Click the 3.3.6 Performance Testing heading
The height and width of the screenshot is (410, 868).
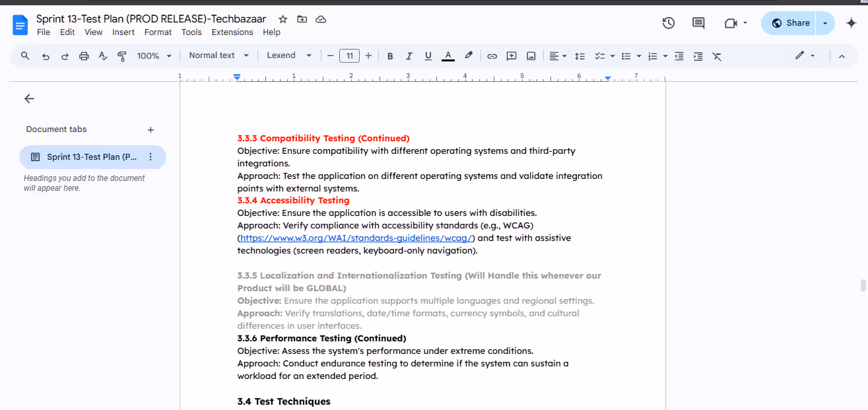322,339
